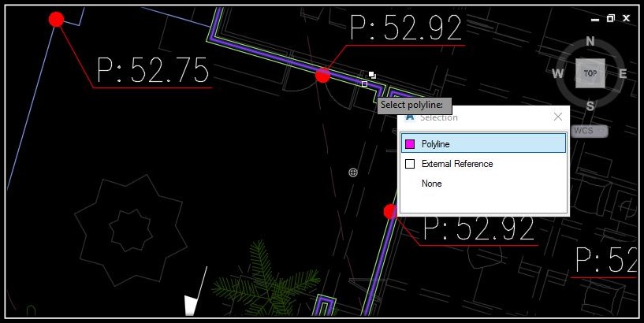Viewport: 644px width, 323px height.
Task: Click the Select polyline prompt tooltip
Action: point(415,106)
